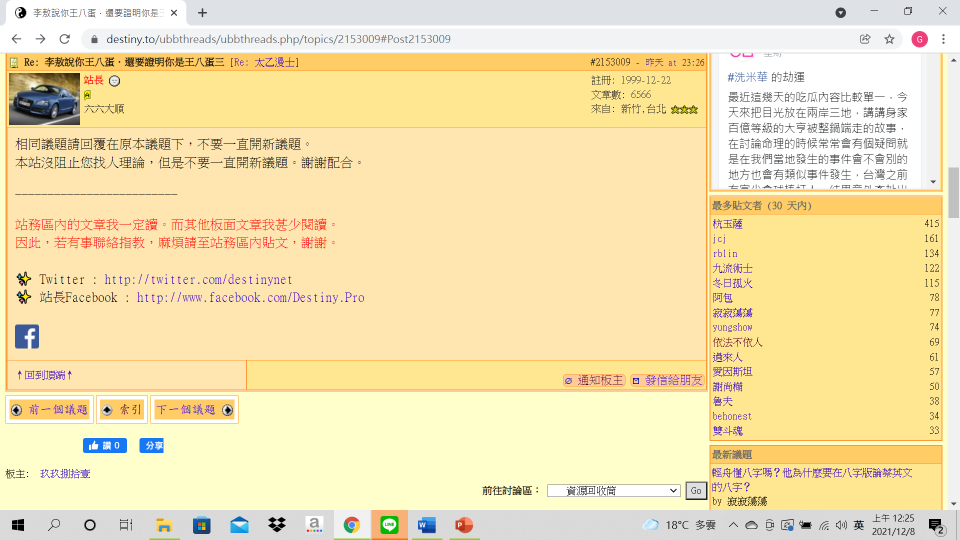The image size is (960, 540).
Task: Open Windows notification center
Action: coord(936,525)
